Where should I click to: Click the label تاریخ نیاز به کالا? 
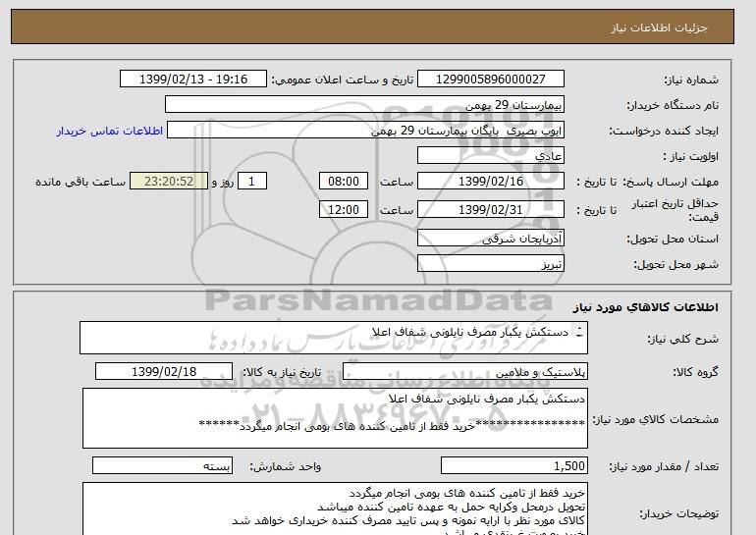click(x=281, y=372)
